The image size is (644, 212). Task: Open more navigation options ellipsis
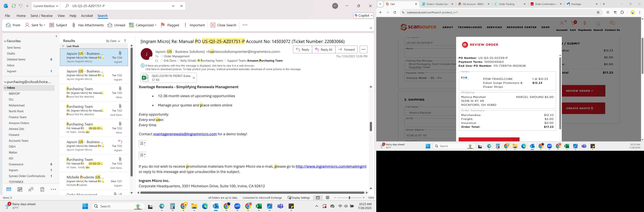click(x=53, y=189)
